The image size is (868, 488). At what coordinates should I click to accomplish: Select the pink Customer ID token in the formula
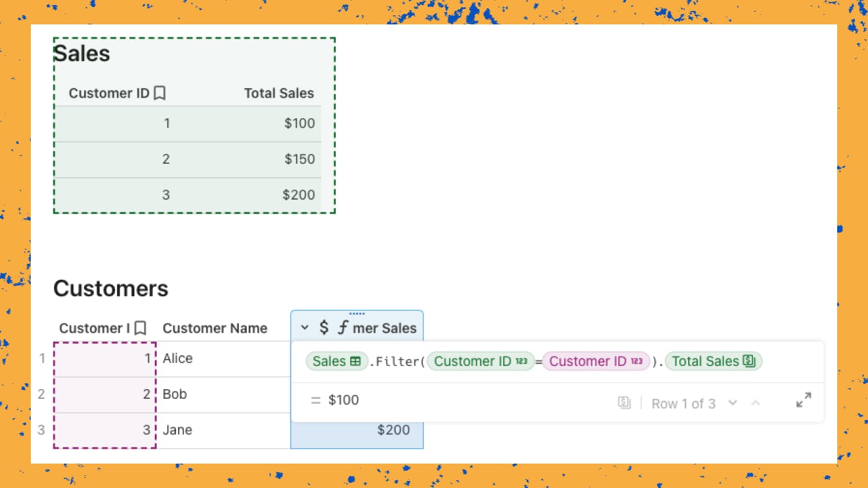pyautogui.click(x=595, y=362)
